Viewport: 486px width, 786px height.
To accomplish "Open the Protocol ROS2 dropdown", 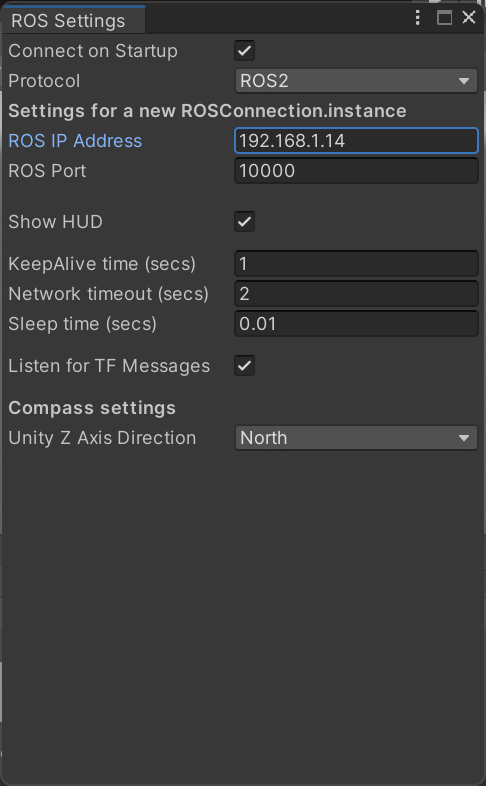I will [356, 81].
